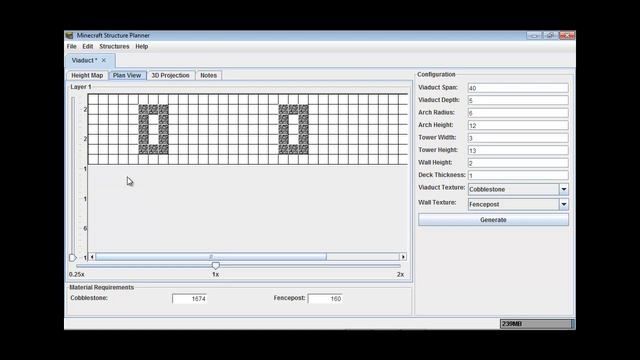Image resolution: width=640 pixels, height=360 pixels.
Task: Click the 2x zoom label
Action: [x=400, y=275]
